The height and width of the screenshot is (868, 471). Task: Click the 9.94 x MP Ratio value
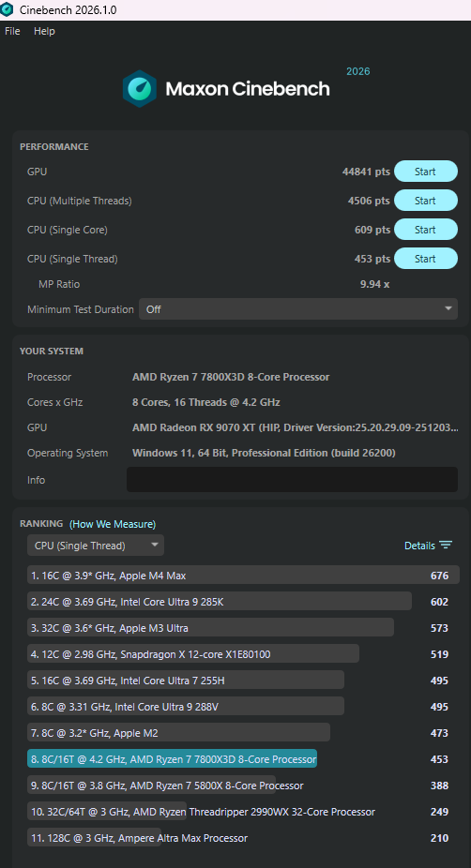[375, 285]
